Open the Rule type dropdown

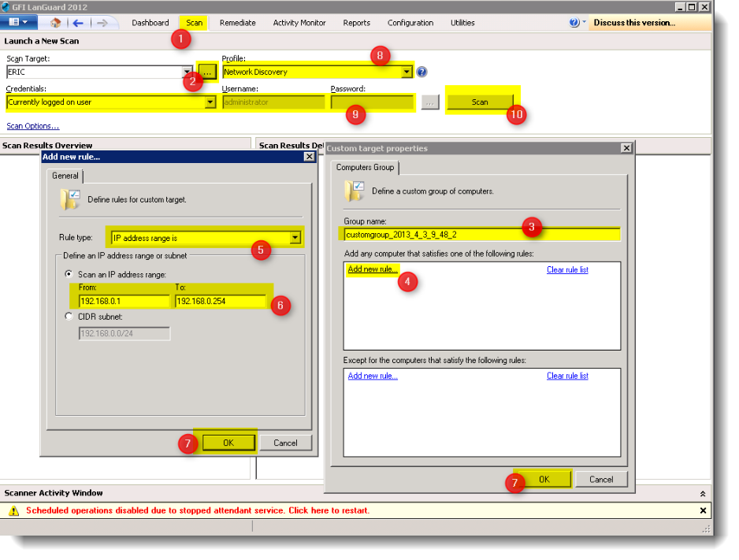tap(295, 237)
